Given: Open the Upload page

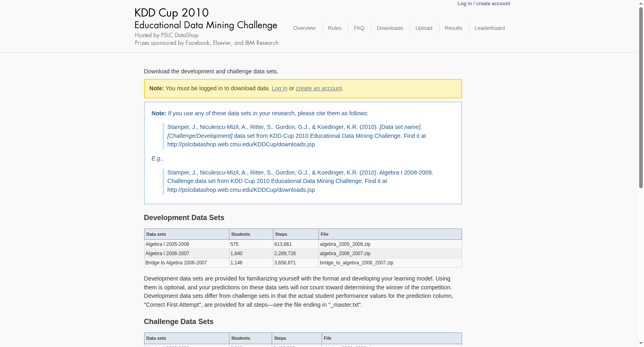Looking at the screenshot, I should (424, 28).
